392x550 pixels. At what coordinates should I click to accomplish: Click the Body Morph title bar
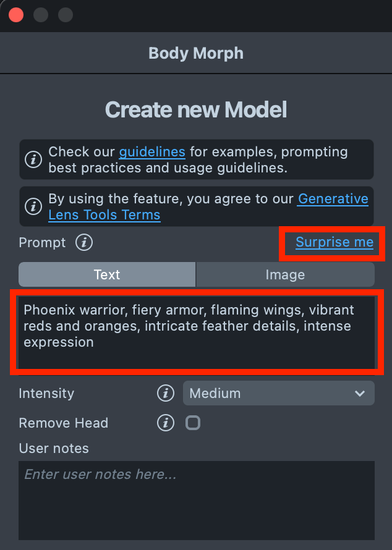tap(196, 53)
